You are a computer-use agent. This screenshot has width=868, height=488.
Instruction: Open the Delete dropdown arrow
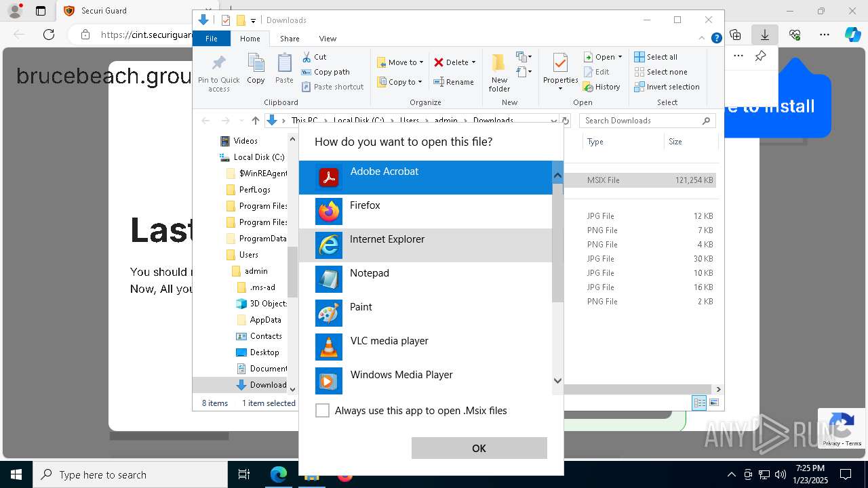pyautogui.click(x=473, y=62)
